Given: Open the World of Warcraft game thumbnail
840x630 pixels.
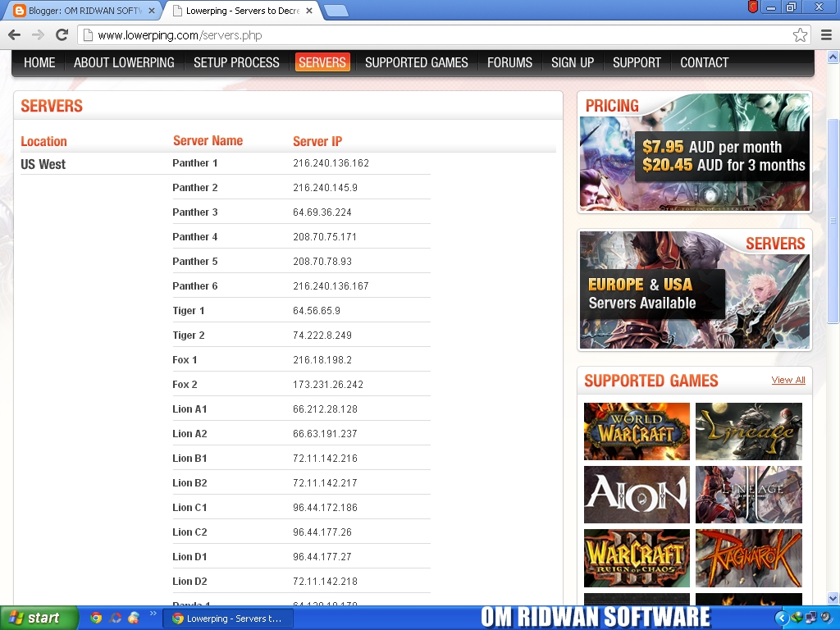Looking at the screenshot, I should (637, 431).
